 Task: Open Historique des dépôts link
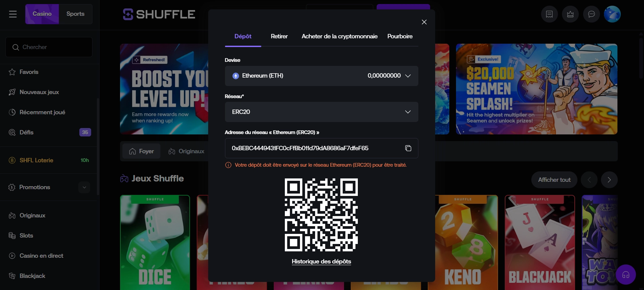(321, 261)
